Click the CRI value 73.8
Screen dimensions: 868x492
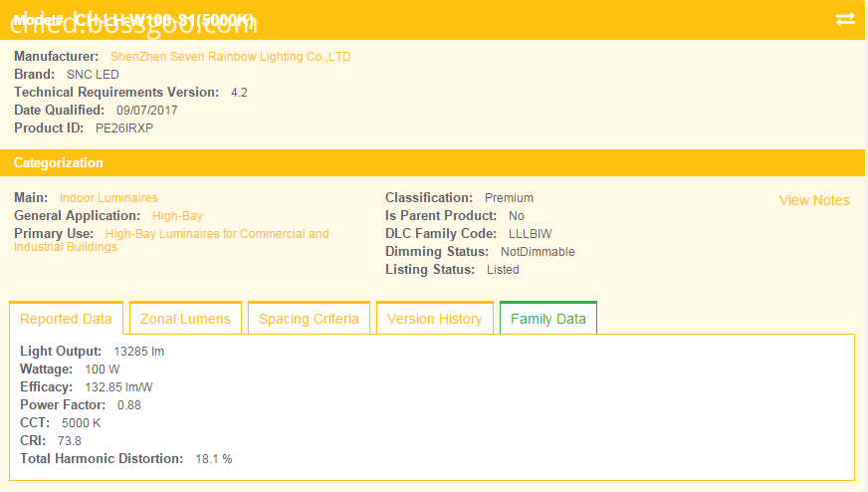(x=70, y=441)
